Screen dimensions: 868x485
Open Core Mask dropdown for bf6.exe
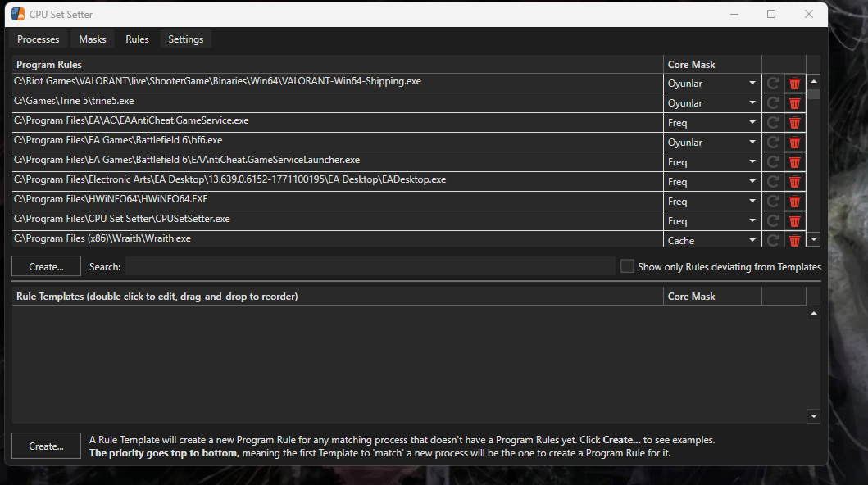712,142
